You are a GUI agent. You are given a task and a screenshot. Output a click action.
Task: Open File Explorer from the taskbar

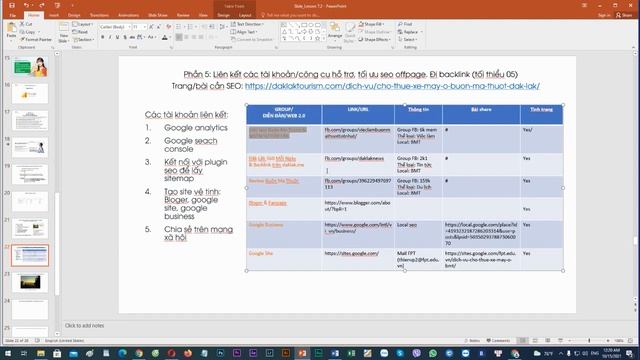pos(41,353)
